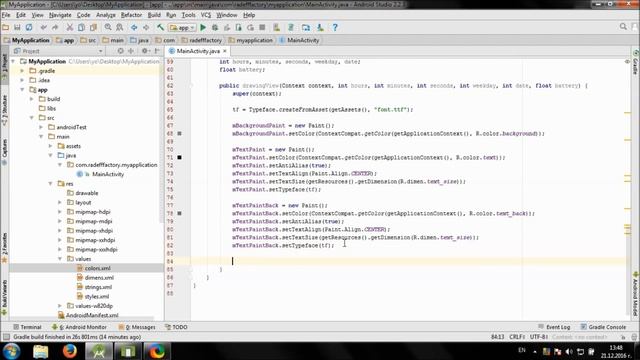The image size is (640, 360).
Task: Select MainActivity class in project tree
Action: [108, 174]
